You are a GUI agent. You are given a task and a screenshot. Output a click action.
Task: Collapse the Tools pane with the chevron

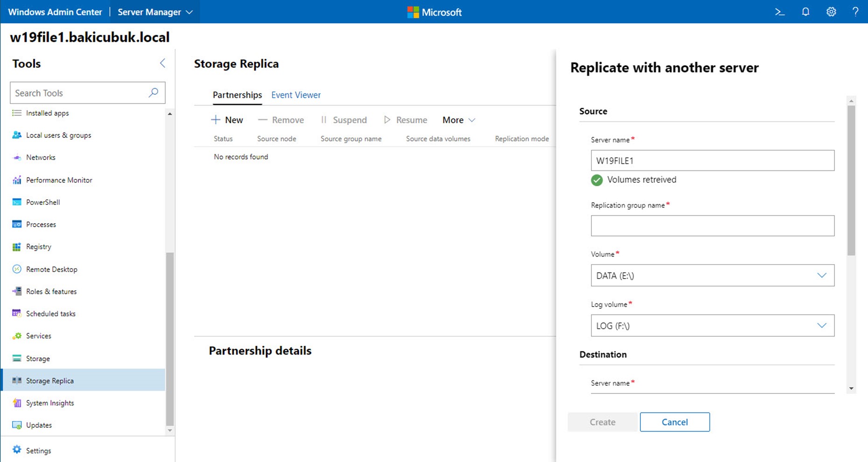click(x=162, y=63)
